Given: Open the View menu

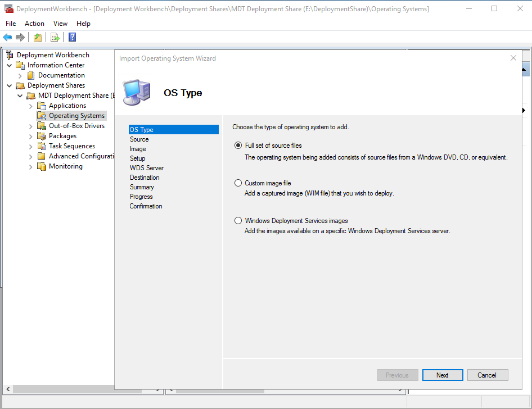Looking at the screenshot, I should (x=60, y=24).
